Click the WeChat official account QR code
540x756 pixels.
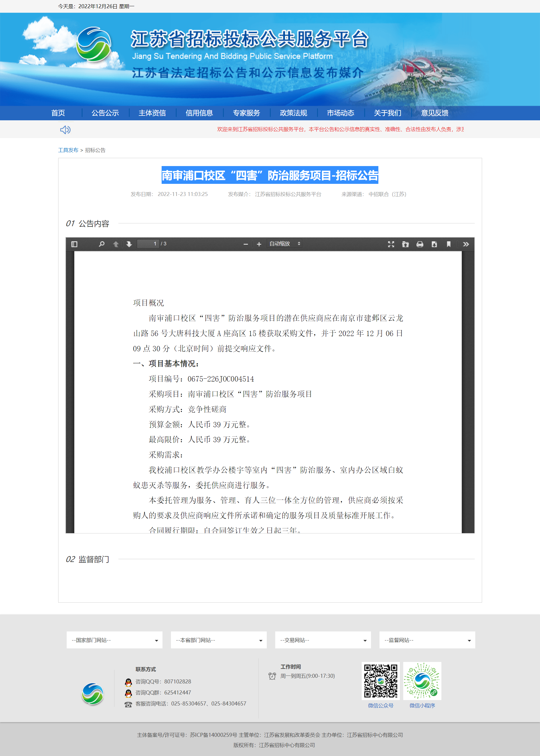[381, 681]
